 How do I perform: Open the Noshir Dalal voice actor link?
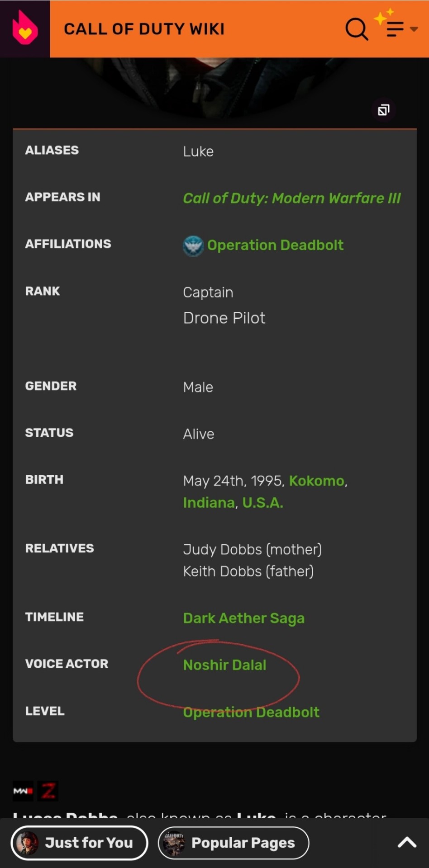click(x=225, y=665)
